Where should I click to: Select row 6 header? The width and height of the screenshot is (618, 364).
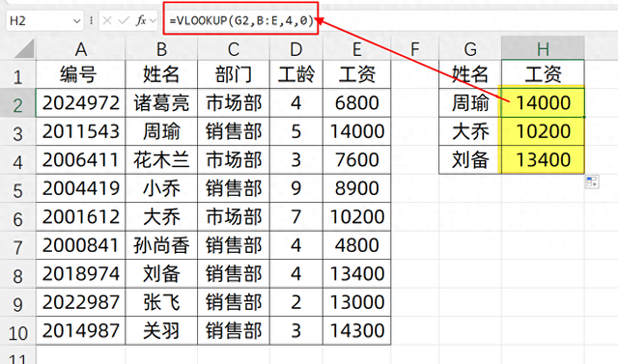click(17, 217)
